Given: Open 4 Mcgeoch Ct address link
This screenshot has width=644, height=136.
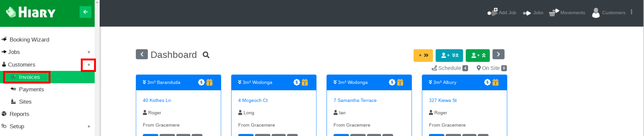Looking at the screenshot, I should point(253,100).
